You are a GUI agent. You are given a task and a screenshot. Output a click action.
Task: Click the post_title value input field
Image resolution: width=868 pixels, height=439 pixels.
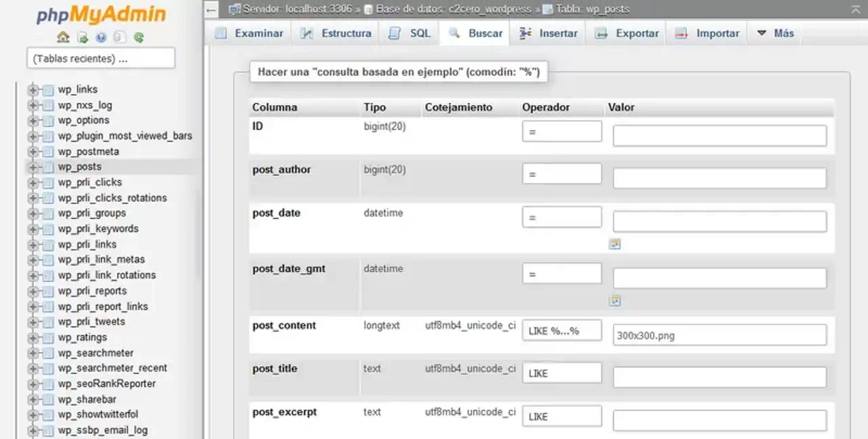click(x=719, y=377)
